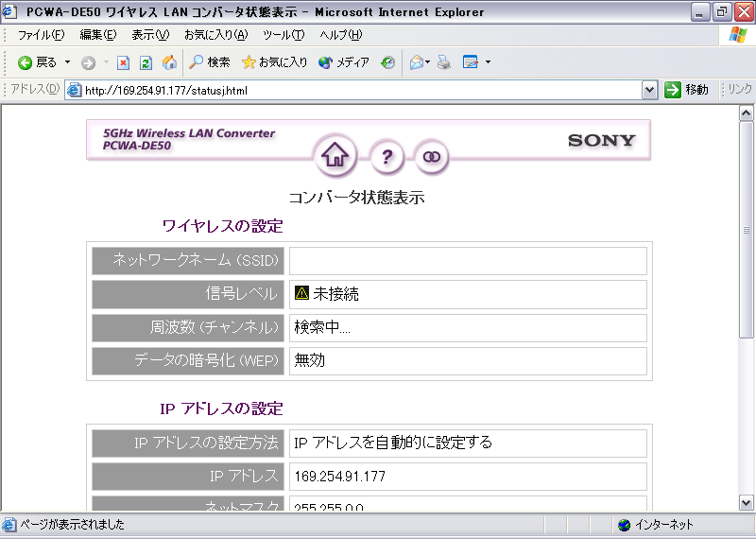Screen dimensions: 756x539
Task: Open the お気に入り(A) menu
Action: coord(216,35)
